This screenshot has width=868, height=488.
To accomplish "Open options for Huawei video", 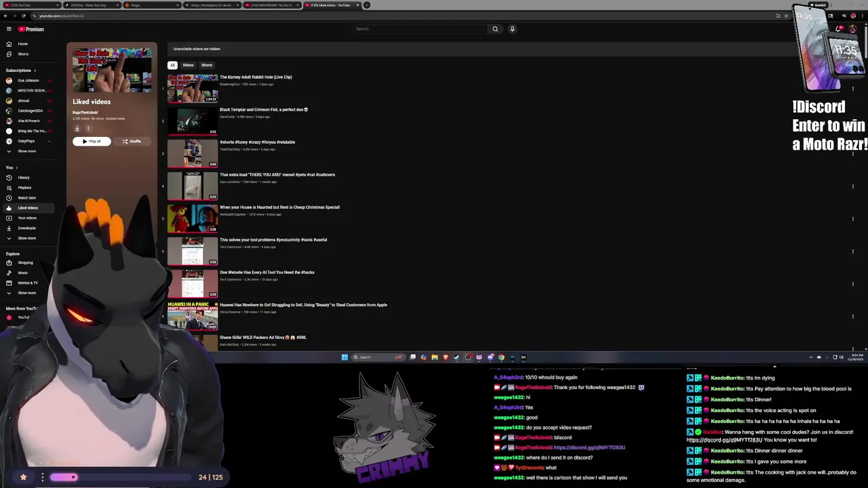I will click(x=852, y=317).
